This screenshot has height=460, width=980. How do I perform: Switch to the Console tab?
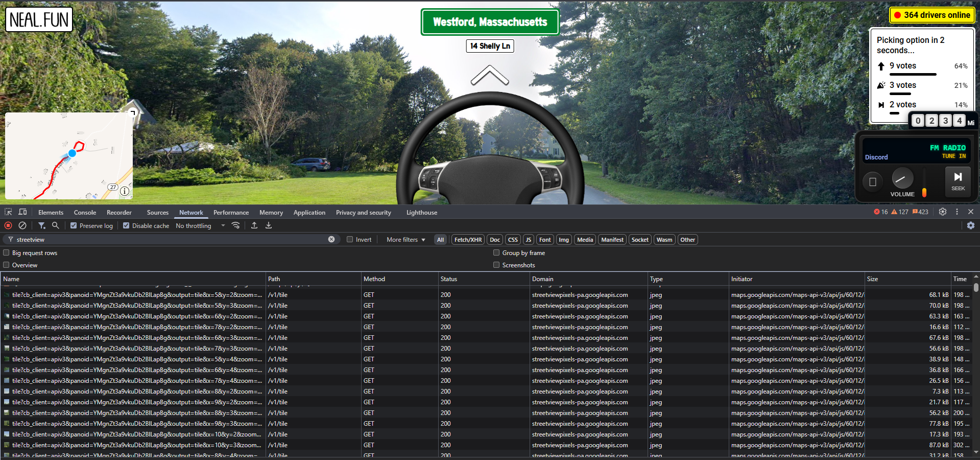coord(85,212)
